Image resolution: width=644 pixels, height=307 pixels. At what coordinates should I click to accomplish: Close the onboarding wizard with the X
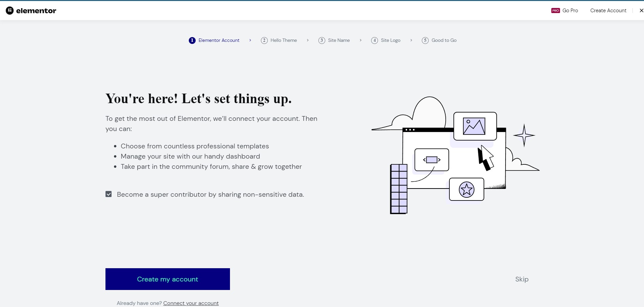(x=641, y=11)
